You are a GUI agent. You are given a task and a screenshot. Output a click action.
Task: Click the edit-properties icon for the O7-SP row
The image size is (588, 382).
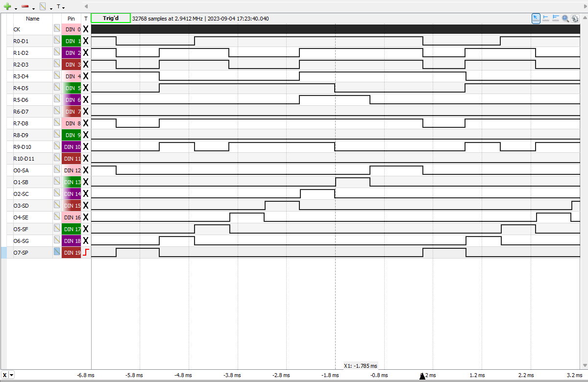point(57,252)
